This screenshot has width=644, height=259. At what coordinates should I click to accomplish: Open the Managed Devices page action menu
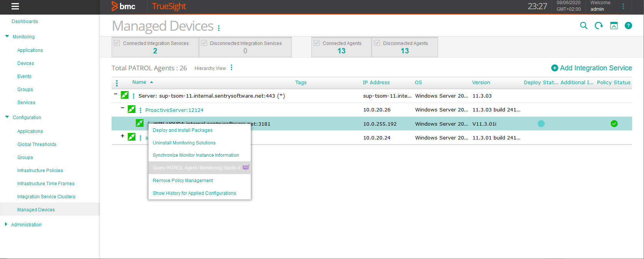pyautogui.click(x=219, y=28)
